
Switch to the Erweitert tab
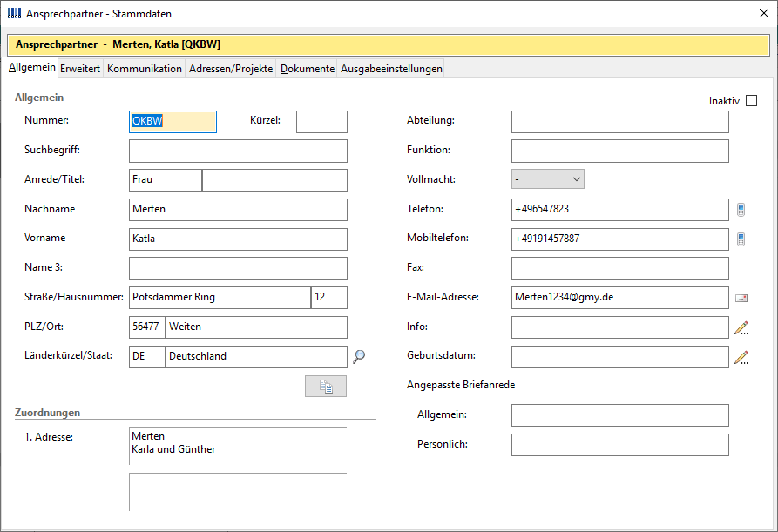pos(80,69)
